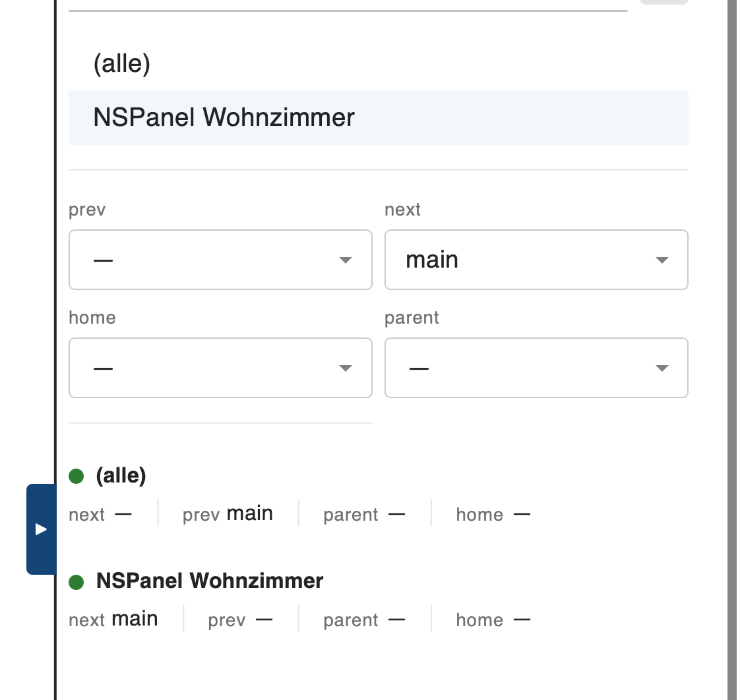Viewport: 740px width, 700px height.
Task: Select the (alle) list entry
Action: pyautogui.click(x=123, y=64)
